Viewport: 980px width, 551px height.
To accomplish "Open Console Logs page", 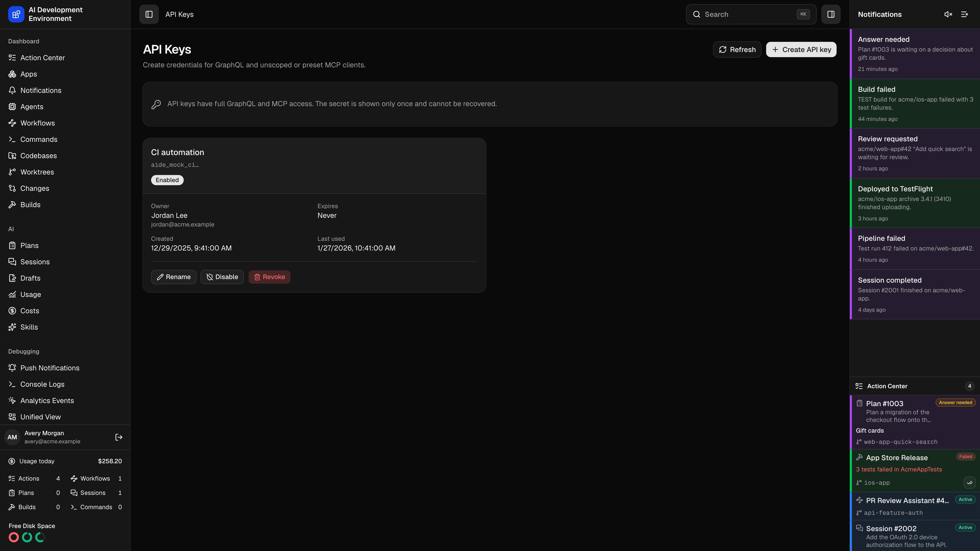I will [x=65, y=384].
